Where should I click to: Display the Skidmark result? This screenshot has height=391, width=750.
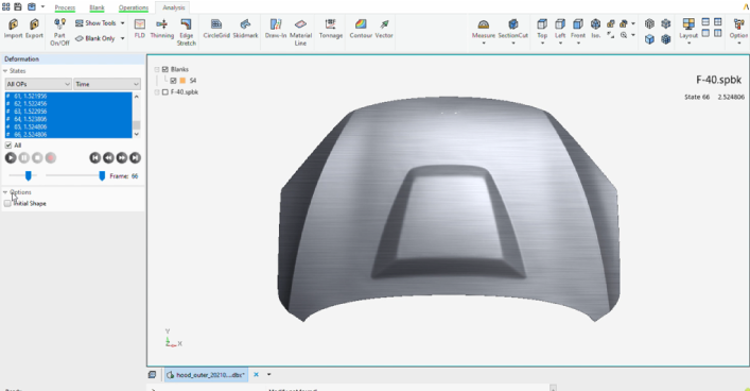(x=245, y=29)
